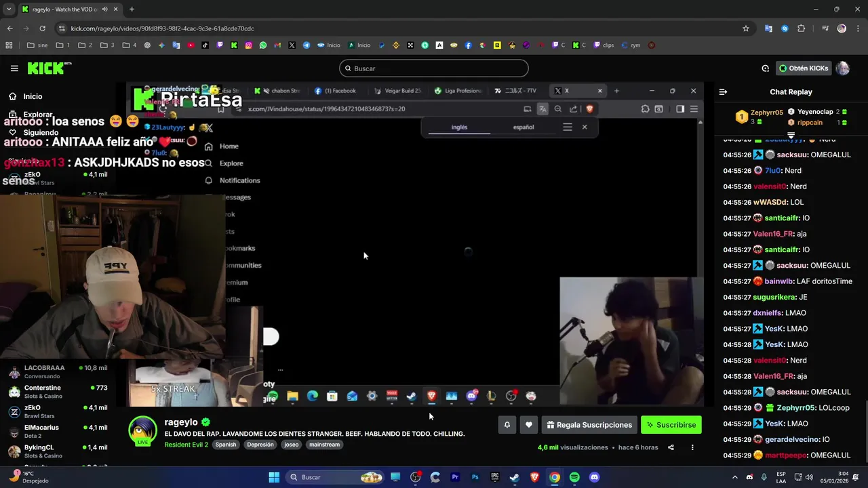Open the 'sine' bookmarks folder
The height and width of the screenshot is (488, 868).
[37, 45]
